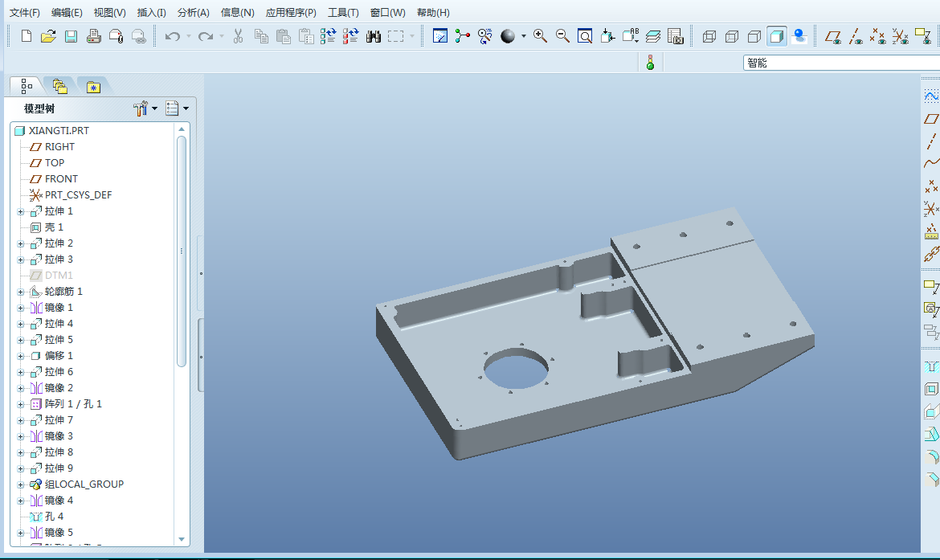
Task: Click the Repaint screen icon
Action: [440, 36]
